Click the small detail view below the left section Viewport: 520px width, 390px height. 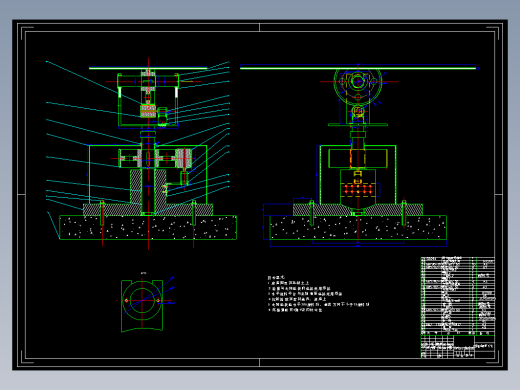[142, 306]
